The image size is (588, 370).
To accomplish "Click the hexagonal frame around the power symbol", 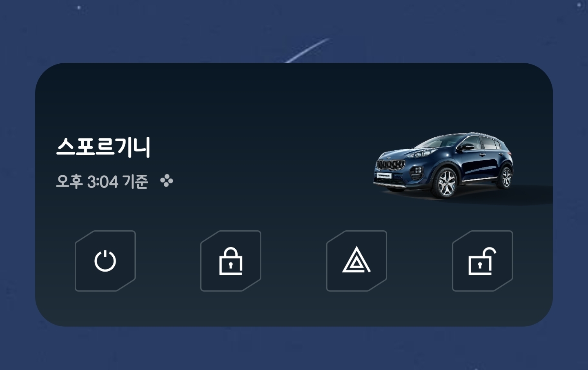I will click(105, 261).
